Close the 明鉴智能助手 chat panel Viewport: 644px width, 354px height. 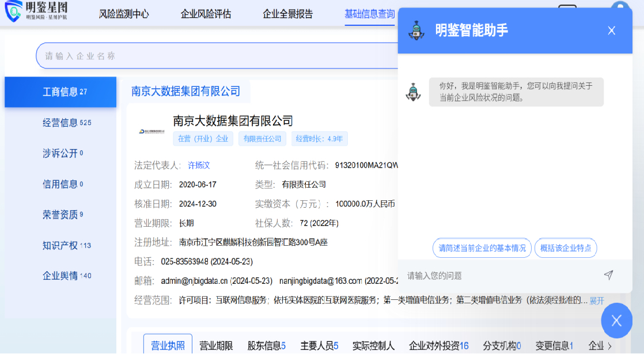click(x=611, y=31)
